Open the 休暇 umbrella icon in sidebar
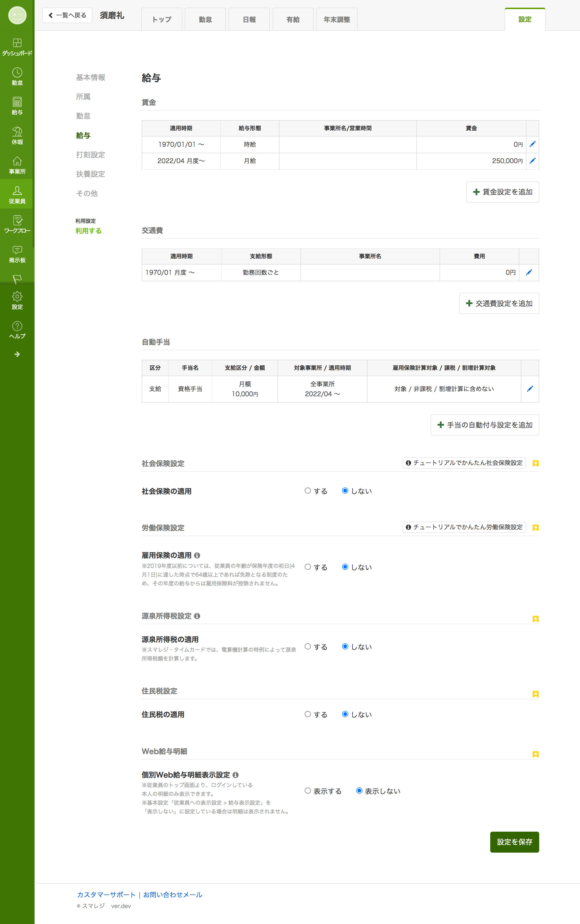 click(17, 136)
